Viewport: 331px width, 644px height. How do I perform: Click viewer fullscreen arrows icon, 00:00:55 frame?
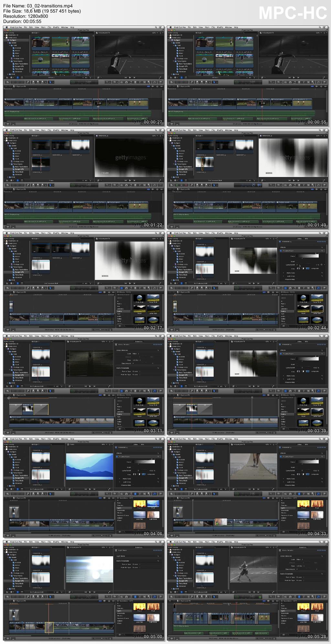click(x=324, y=78)
